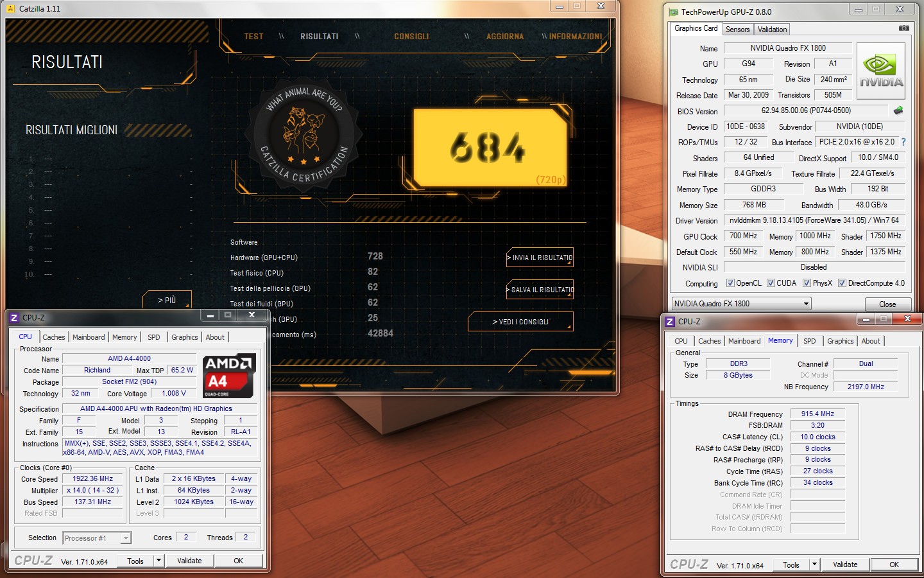Open CPU tab in right CPU-Z window
The image size is (924, 578).
tap(681, 341)
